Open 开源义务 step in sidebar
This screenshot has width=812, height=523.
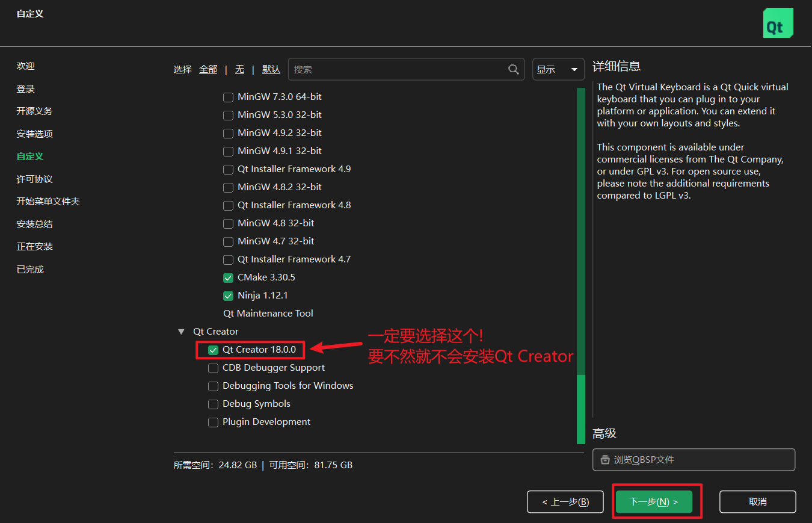pos(35,111)
